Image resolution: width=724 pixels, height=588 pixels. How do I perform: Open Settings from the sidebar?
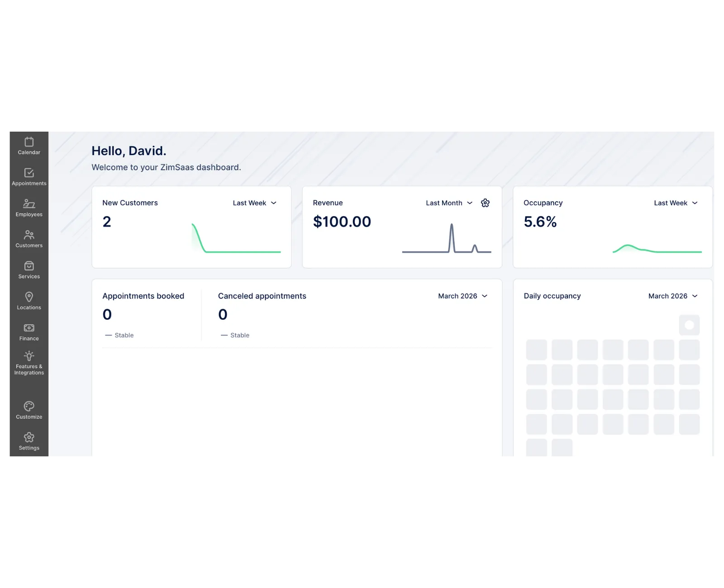click(29, 441)
